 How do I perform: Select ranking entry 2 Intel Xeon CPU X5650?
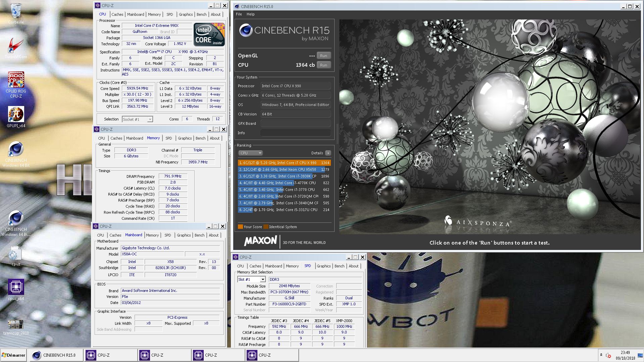pos(284,169)
